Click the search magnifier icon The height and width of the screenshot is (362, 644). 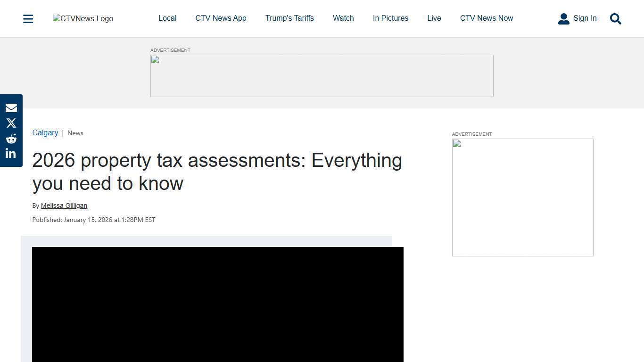tap(615, 19)
